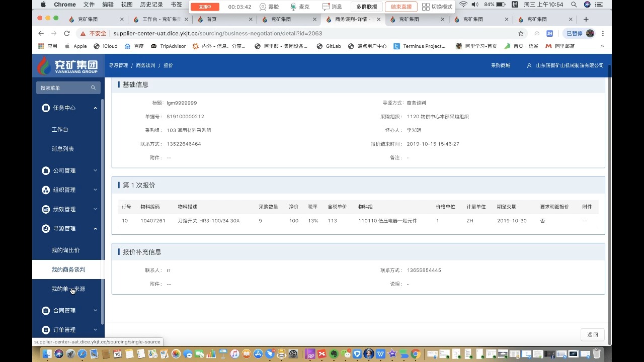This screenshot has width=644, height=362.
Task: Switch to the 商务谈判-详情 browser tab
Action: click(352, 19)
